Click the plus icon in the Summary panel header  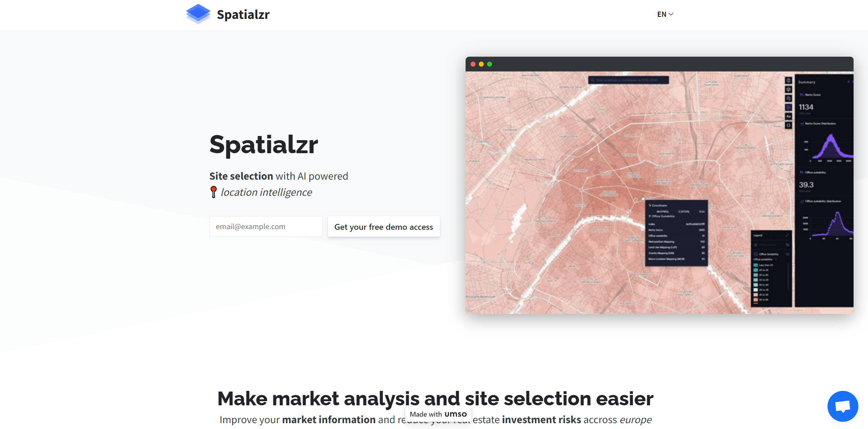click(x=848, y=82)
